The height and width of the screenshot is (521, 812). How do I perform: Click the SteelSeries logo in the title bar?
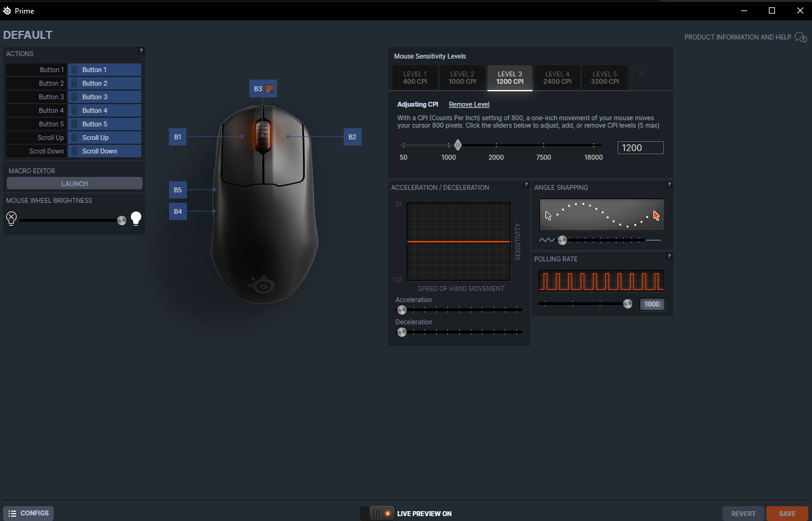click(7, 10)
